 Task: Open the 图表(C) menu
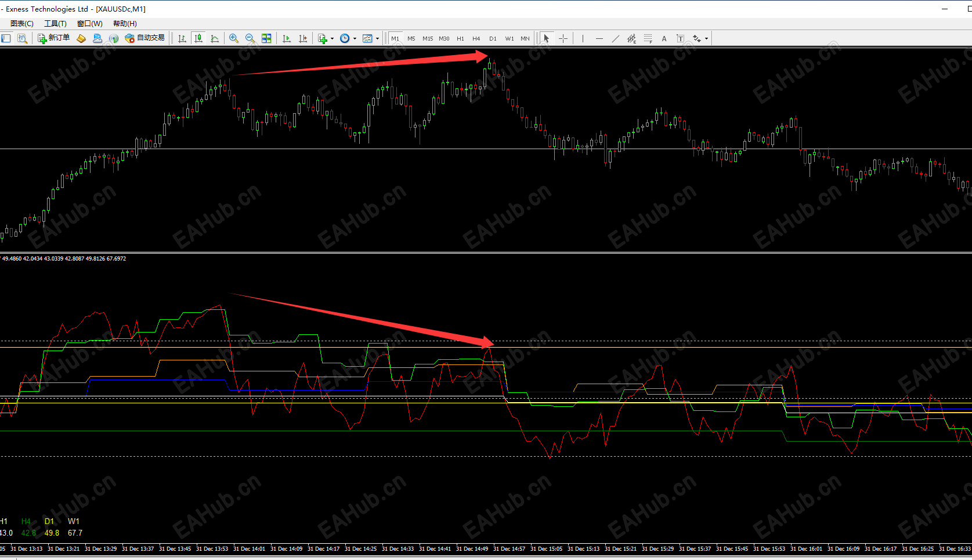(x=22, y=23)
